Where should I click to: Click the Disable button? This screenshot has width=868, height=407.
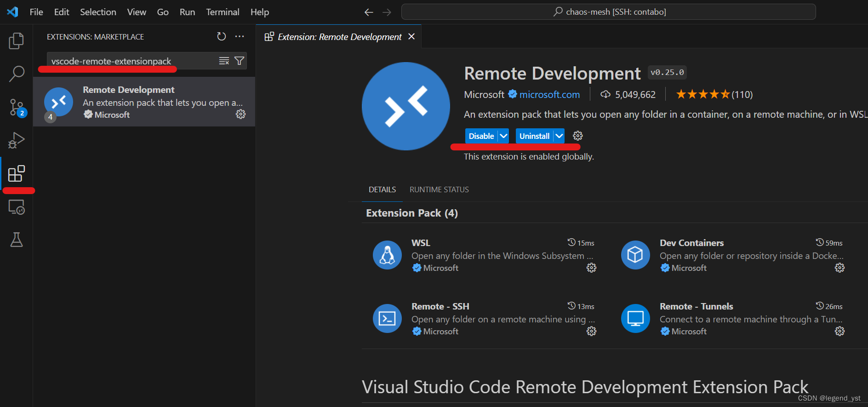click(x=481, y=136)
